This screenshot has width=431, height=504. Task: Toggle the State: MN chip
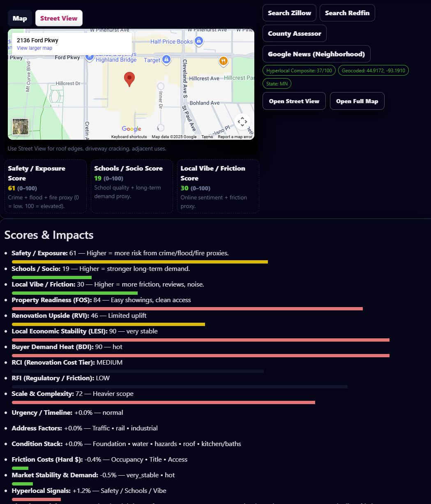point(277,83)
